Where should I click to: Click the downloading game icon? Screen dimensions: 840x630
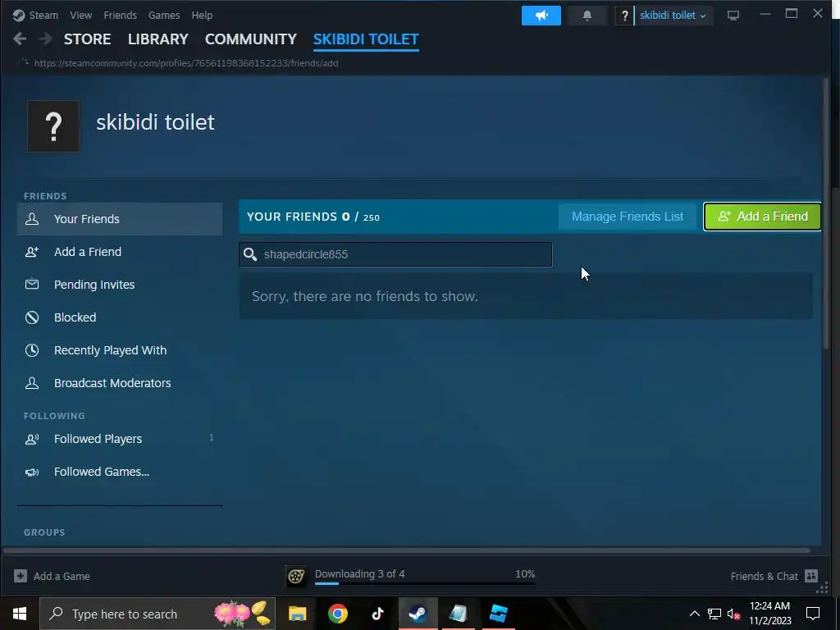tap(295, 577)
